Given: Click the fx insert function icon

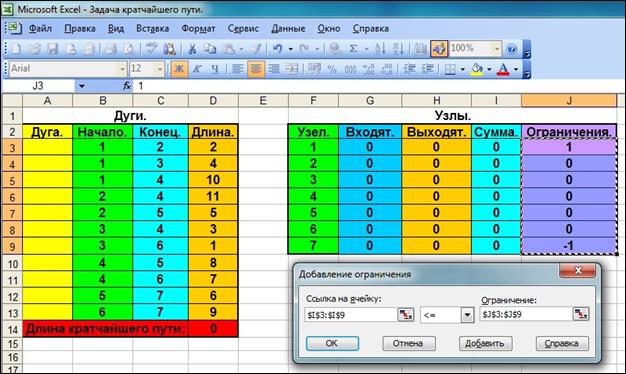Looking at the screenshot, I should tap(127, 86).
